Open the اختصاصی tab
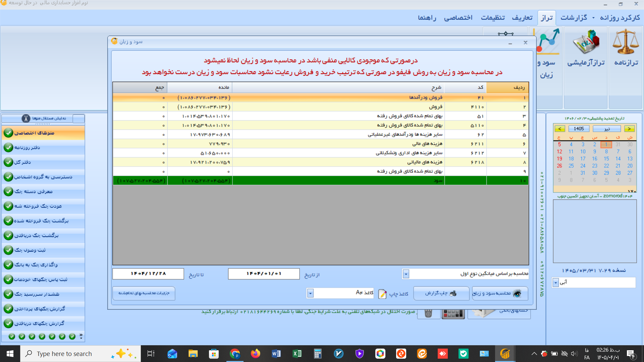 tap(458, 17)
